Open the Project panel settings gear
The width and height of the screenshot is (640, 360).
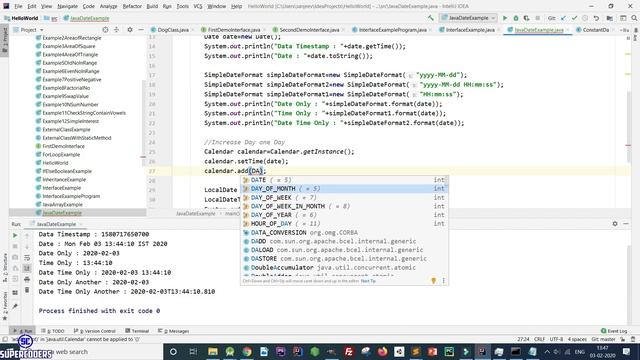[130, 30]
